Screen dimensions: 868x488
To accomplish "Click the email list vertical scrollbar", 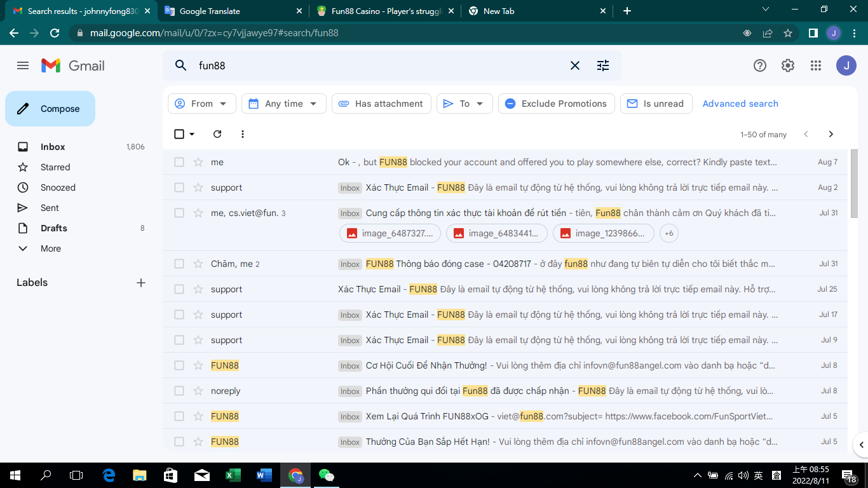I will click(x=854, y=184).
